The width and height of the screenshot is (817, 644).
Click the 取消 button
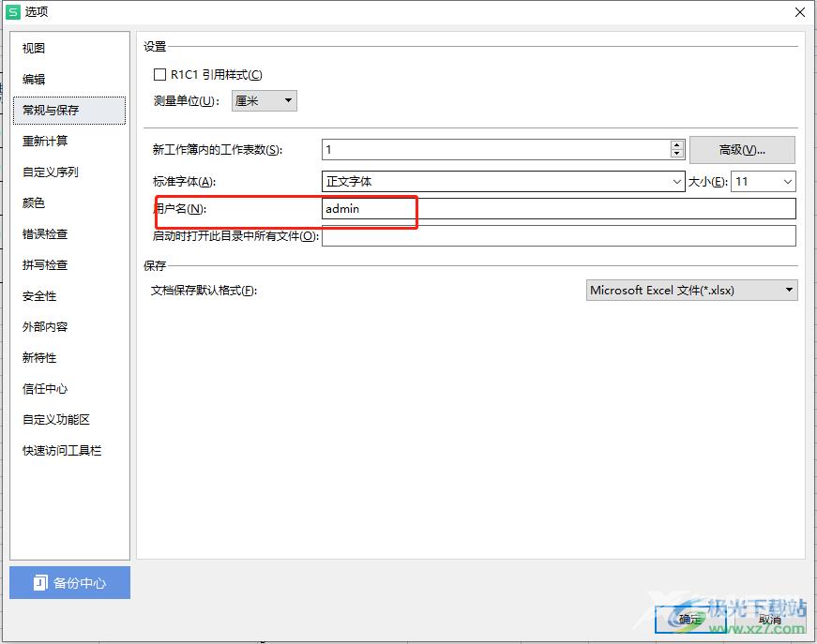(769, 620)
